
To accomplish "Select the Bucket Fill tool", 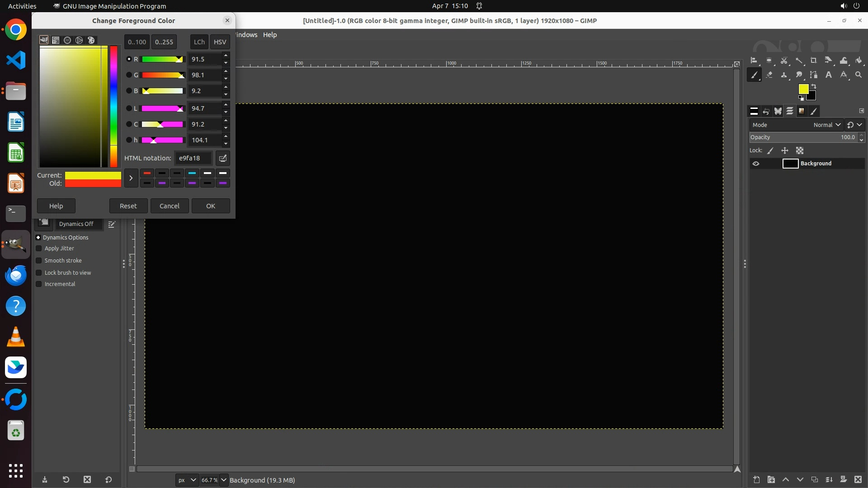I will tap(859, 61).
